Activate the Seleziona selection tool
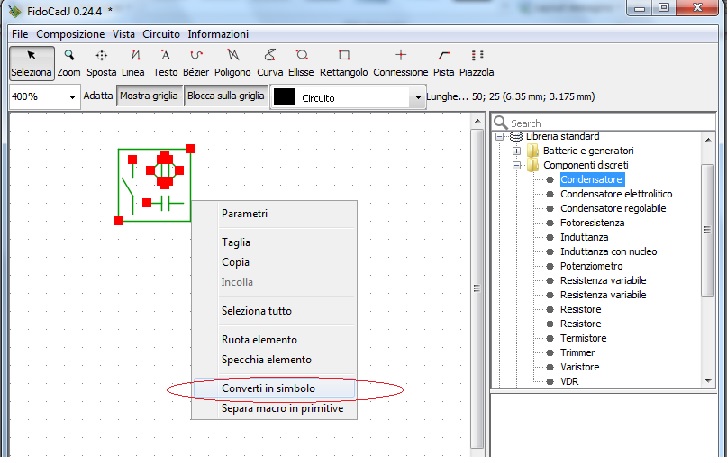 pos(30,62)
